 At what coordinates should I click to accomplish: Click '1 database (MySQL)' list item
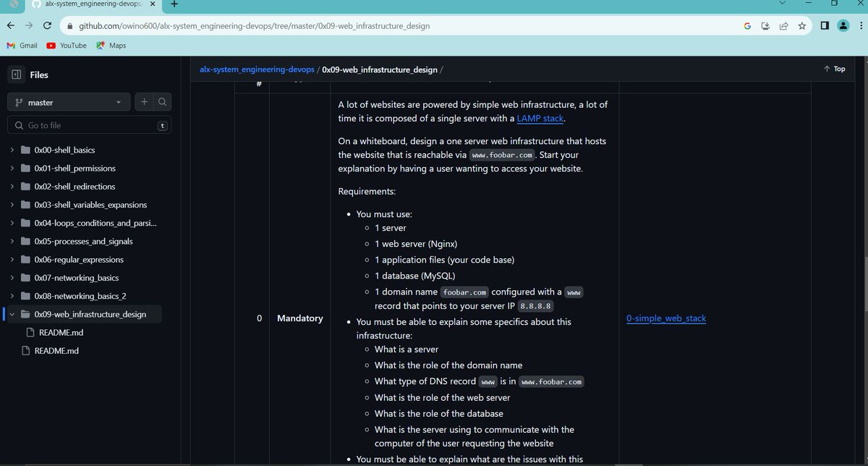415,276
